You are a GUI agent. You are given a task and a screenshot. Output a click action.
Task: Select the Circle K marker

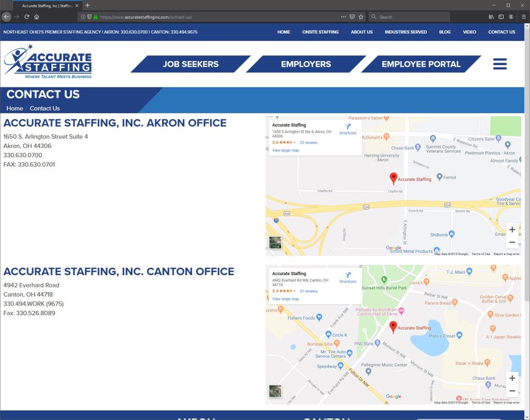click(328, 334)
